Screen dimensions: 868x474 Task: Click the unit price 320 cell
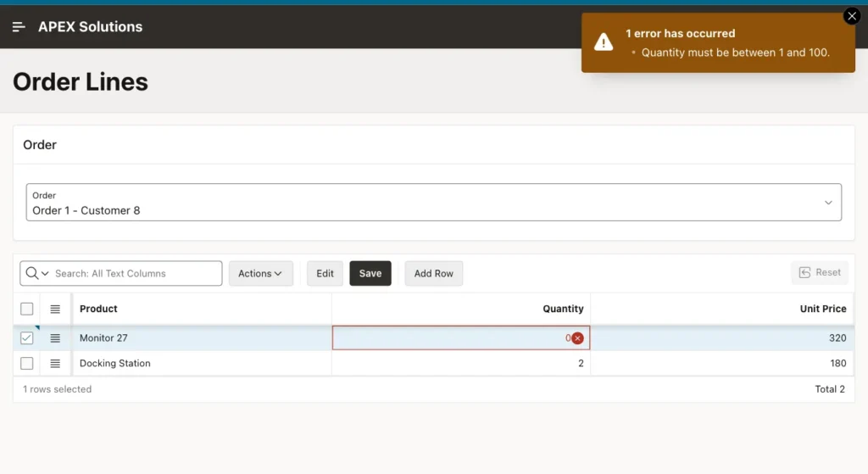pos(722,337)
